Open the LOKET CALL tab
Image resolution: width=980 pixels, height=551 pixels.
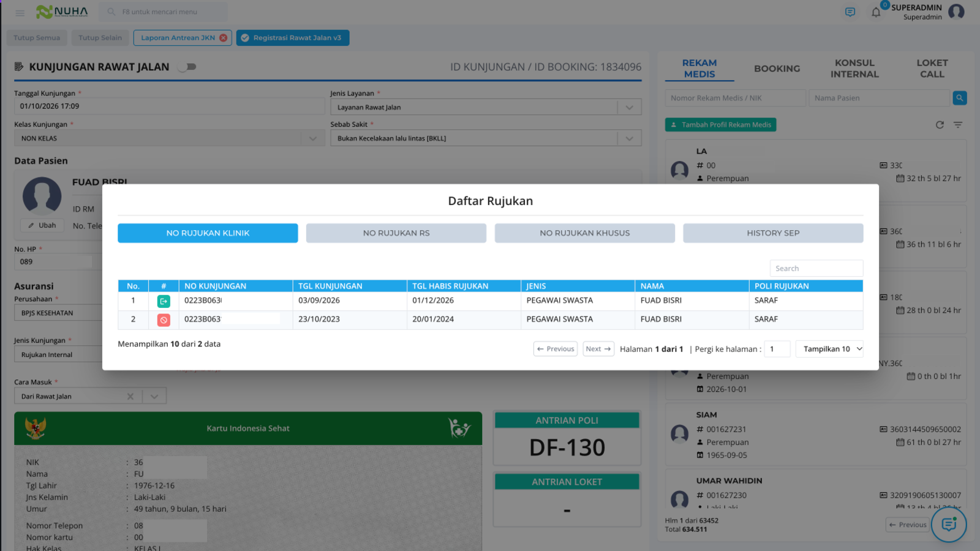(932, 69)
